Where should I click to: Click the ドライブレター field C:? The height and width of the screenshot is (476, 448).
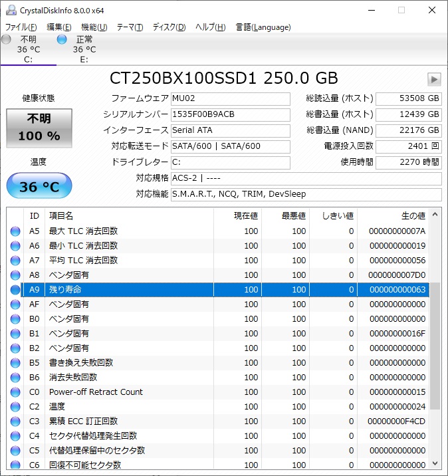[x=231, y=162]
